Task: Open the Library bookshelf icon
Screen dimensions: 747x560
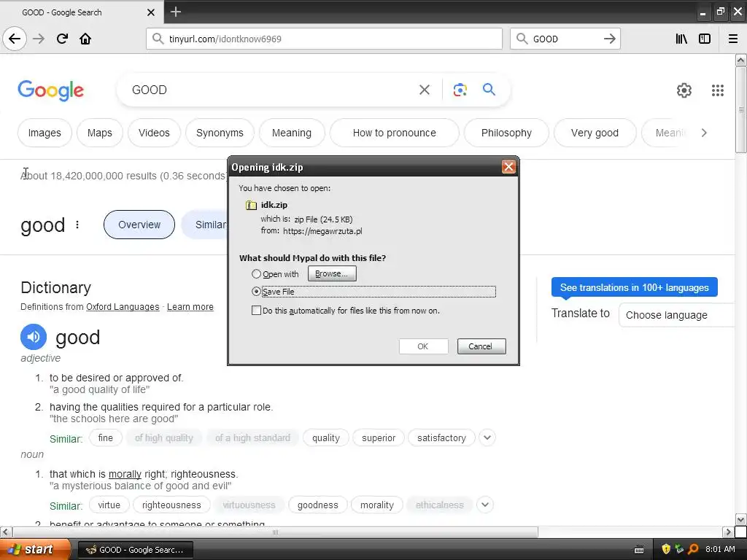Action: (681, 39)
